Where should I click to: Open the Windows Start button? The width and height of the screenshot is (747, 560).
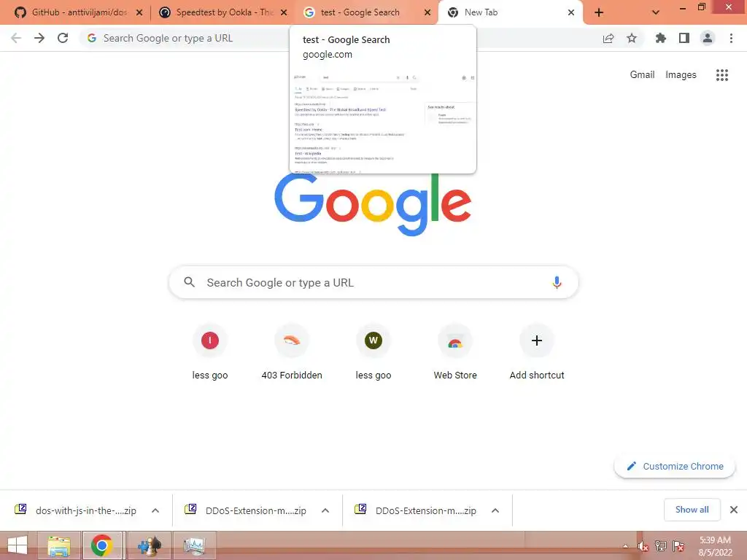click(x=18, y=545)
